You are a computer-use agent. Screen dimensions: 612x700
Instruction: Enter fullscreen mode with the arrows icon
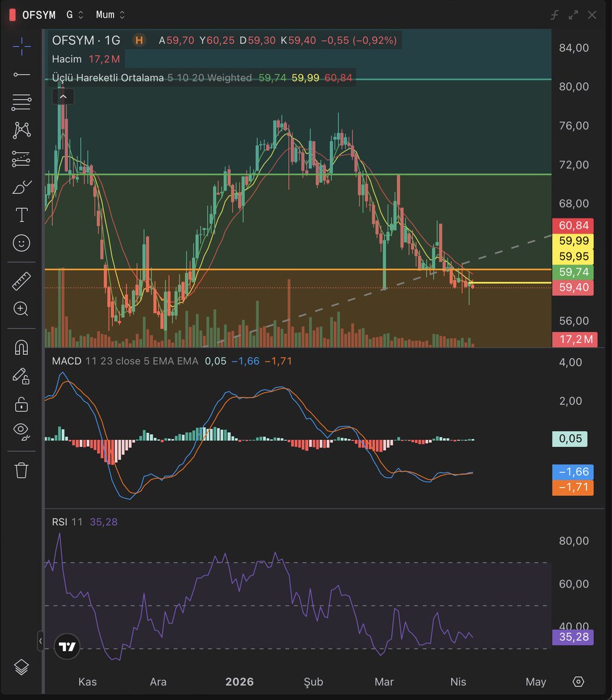[574, 15]
